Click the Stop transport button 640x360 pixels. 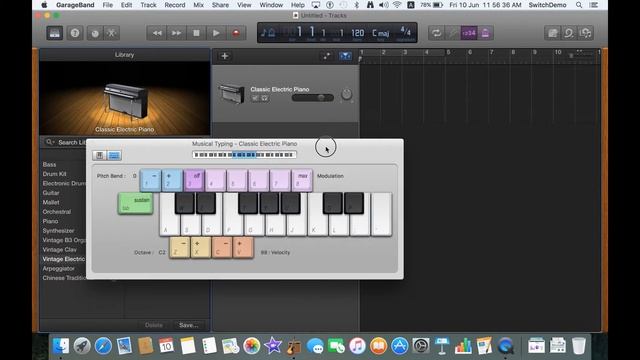[x=196, y=33]
